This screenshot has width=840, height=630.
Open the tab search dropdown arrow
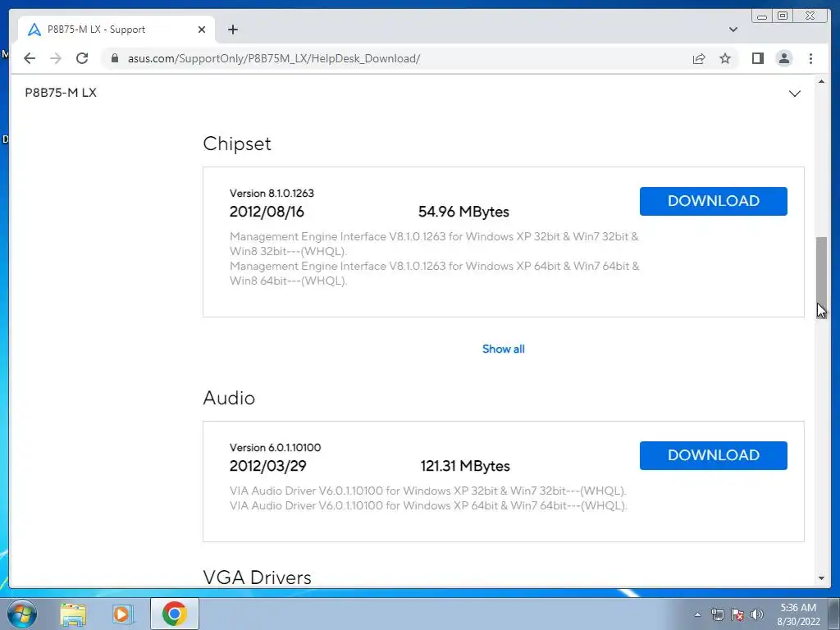pyautogui.click(x=733, y=30)
